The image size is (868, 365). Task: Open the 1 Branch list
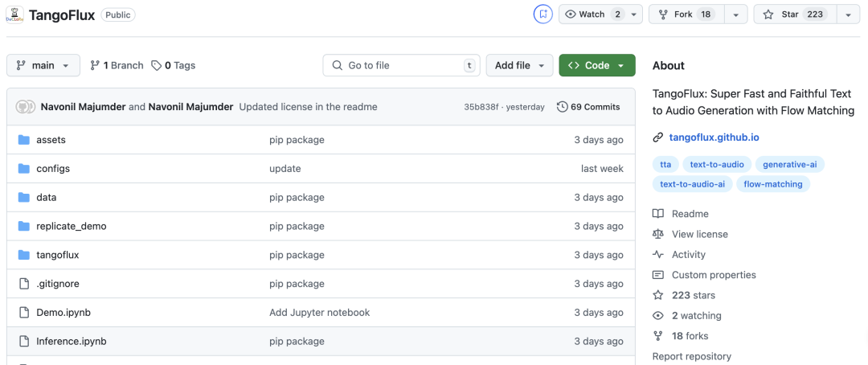[x=117, y=66]
